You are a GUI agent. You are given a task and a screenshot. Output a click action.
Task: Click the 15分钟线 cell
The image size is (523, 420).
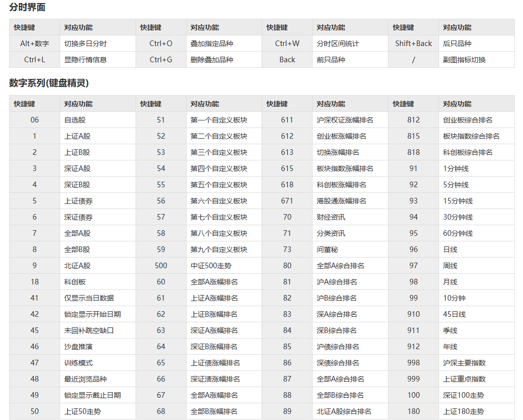pos(476,201)
